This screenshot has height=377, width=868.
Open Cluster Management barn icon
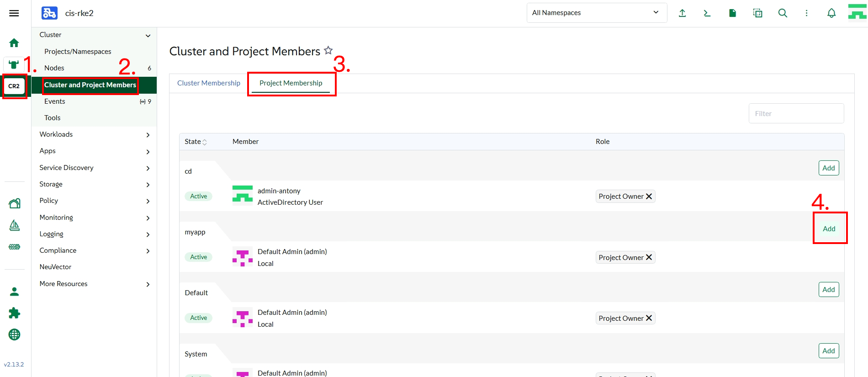tap(15, 203)
